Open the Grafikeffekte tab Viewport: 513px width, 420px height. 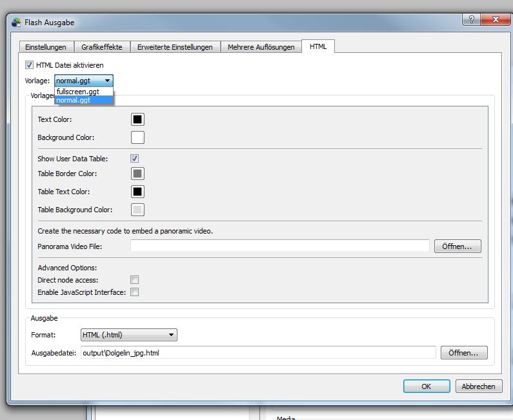click(103, 47)
